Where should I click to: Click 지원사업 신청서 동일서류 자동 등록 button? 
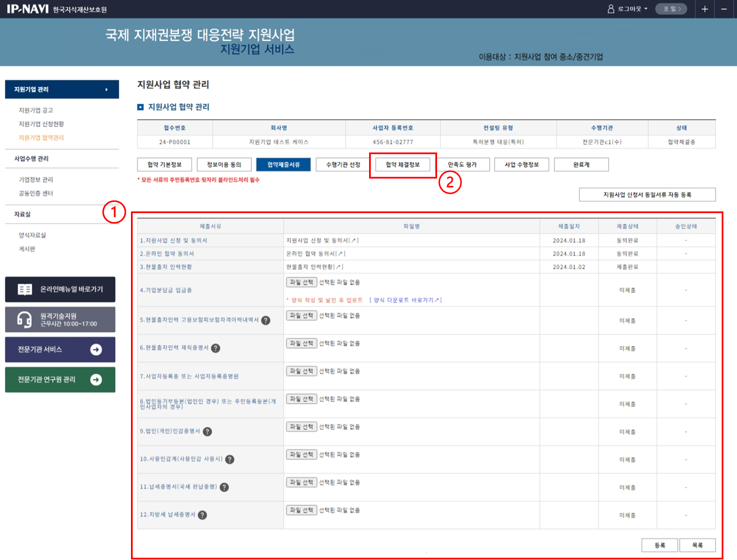tap(647, 195)
